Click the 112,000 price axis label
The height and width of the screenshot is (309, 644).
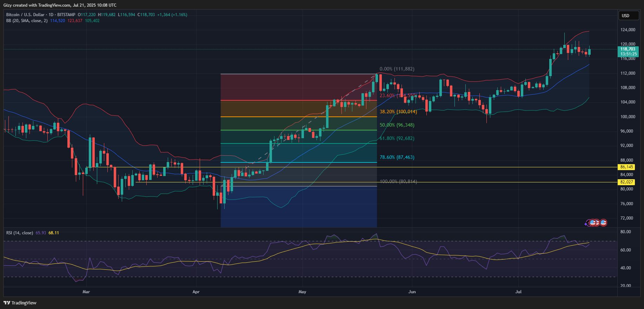pos(628,73)
